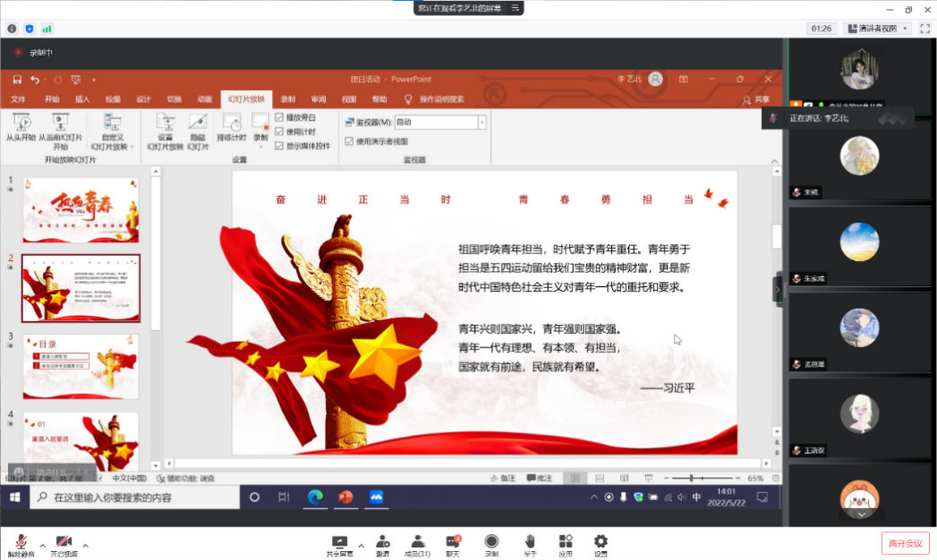Click the 共享屏幕 share screen icon
Viewport: 937px width, 560px height.
339,541
